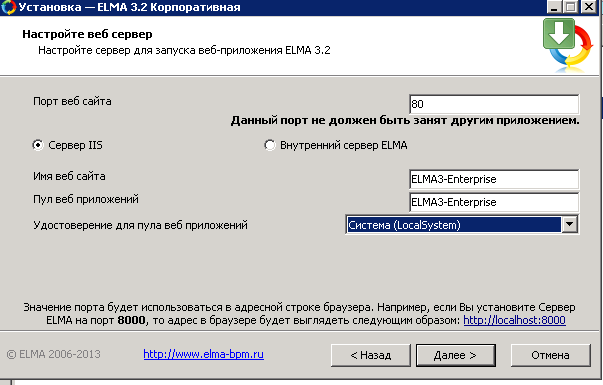Image resolution: width=603 pixels, height=385 pixels.
Task: Minimize the installer window
Action: coord(554,7)
